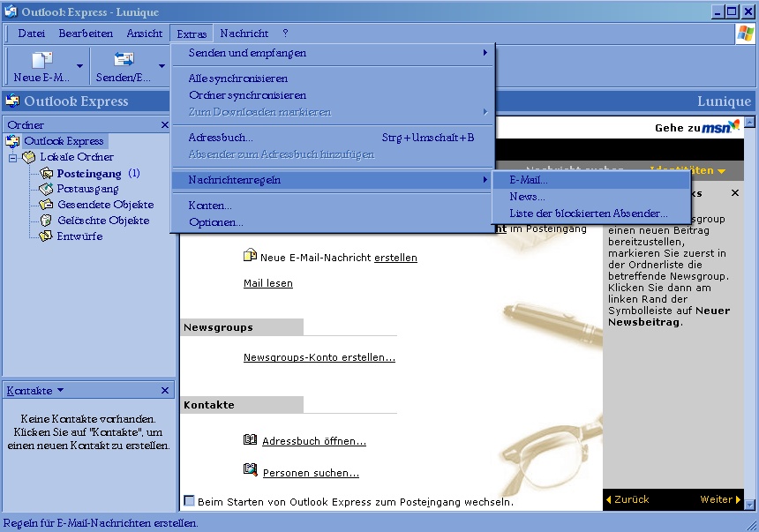Click the Weiter tip button
This screenshot has width=759, height=532.
pyautogui.click(x=720, y=499)
